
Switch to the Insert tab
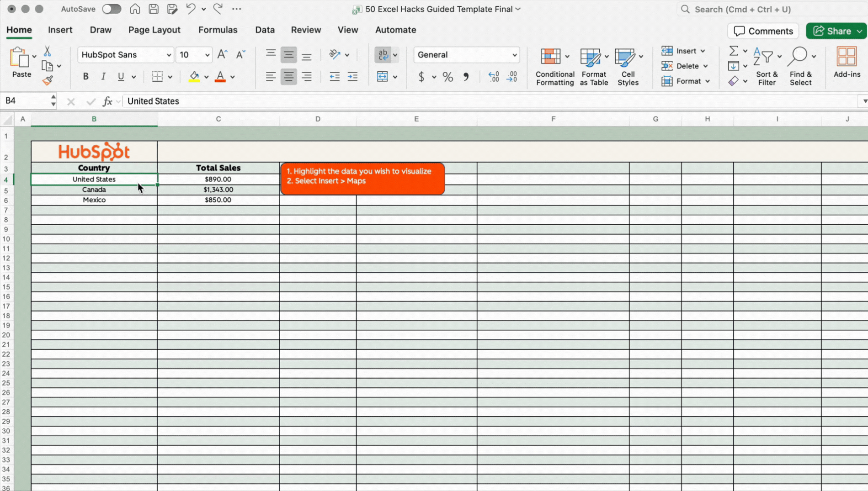click(60, 30)
